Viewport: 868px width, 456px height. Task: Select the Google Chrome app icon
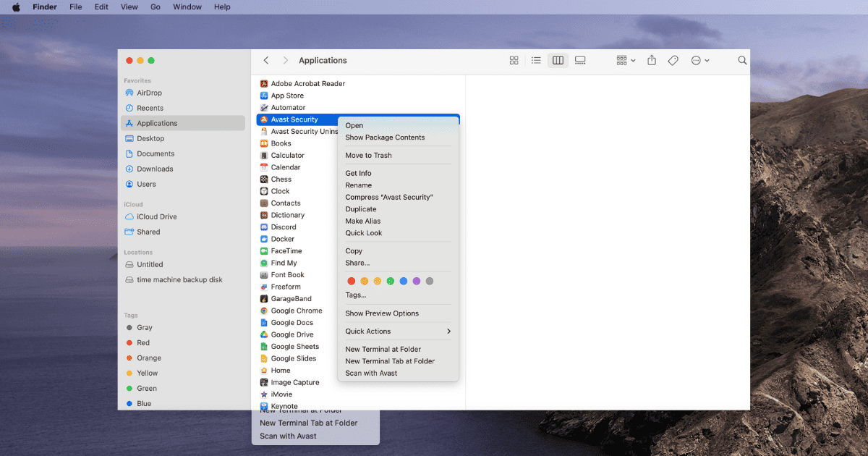tap(265, 311)
